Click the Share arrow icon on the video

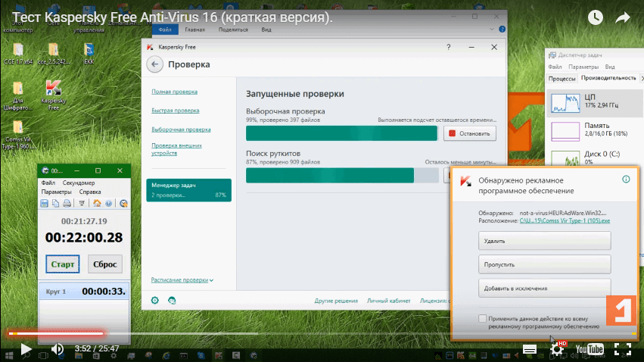click(x=623, y=17)
